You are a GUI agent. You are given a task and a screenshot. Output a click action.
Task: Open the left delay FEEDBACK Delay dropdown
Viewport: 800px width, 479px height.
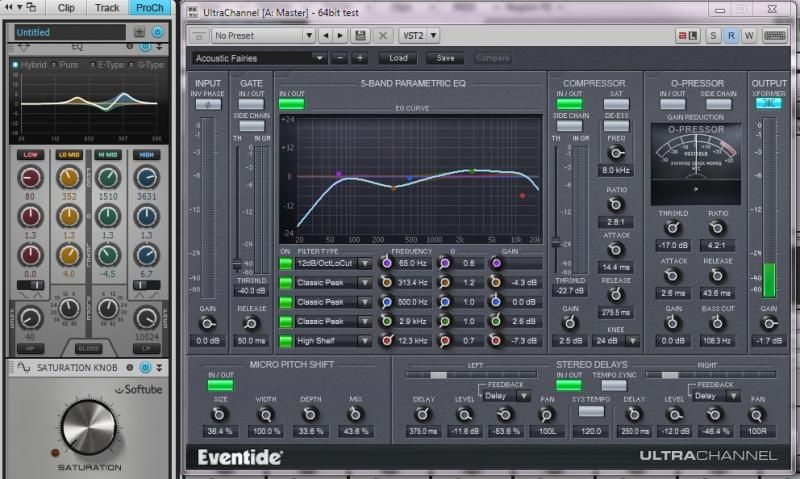(x=524, y=396)
